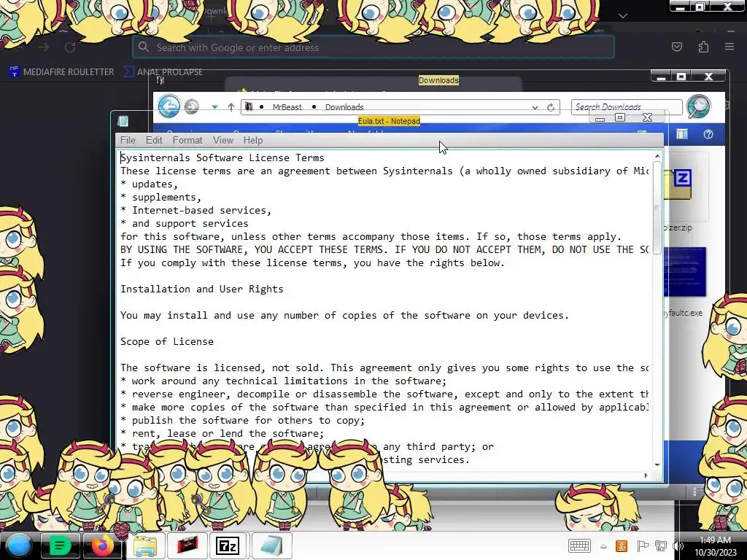Refresh the Downloads explorer folder
This screenshot has height=560, width=747.
(x=551, y=108)
